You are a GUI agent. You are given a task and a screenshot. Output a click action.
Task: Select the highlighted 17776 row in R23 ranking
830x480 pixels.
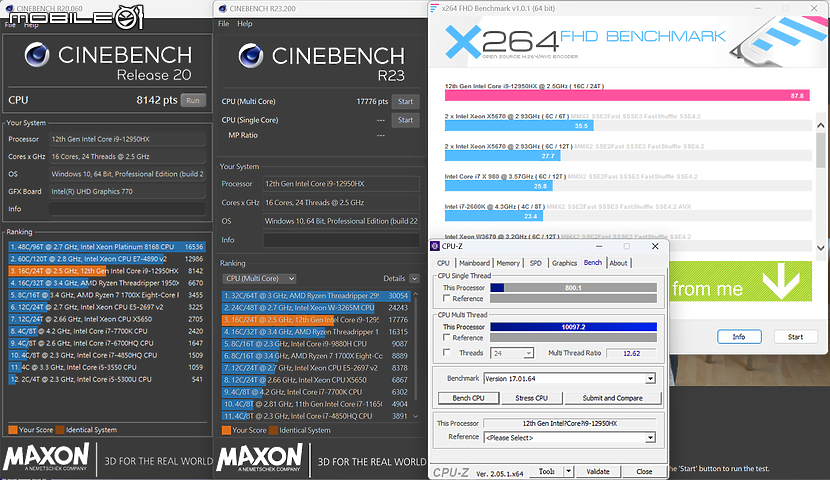316,320
